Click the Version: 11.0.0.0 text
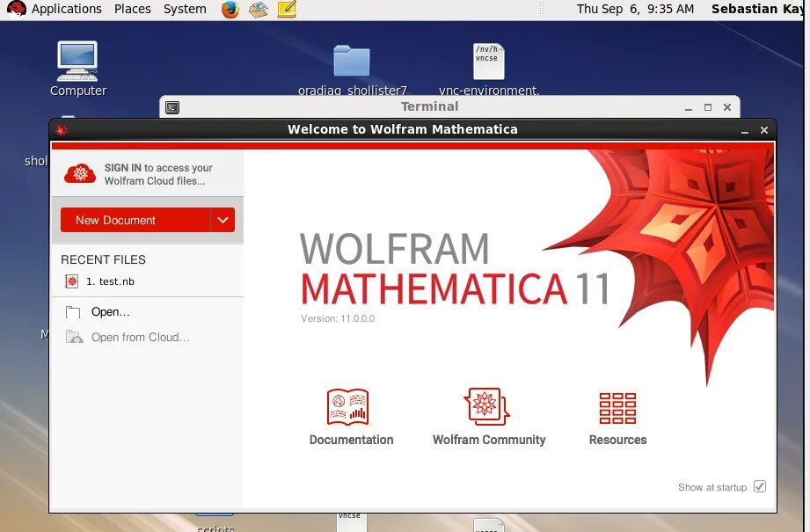Image resolution: width=810 pixels, height=532 pixels. coord(338,318)
